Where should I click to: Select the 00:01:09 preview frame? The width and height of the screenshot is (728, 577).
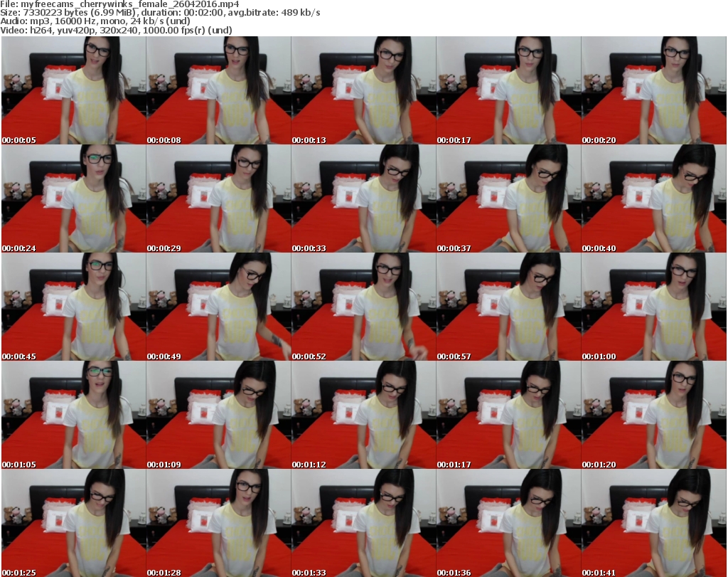(x=219, y=415)
